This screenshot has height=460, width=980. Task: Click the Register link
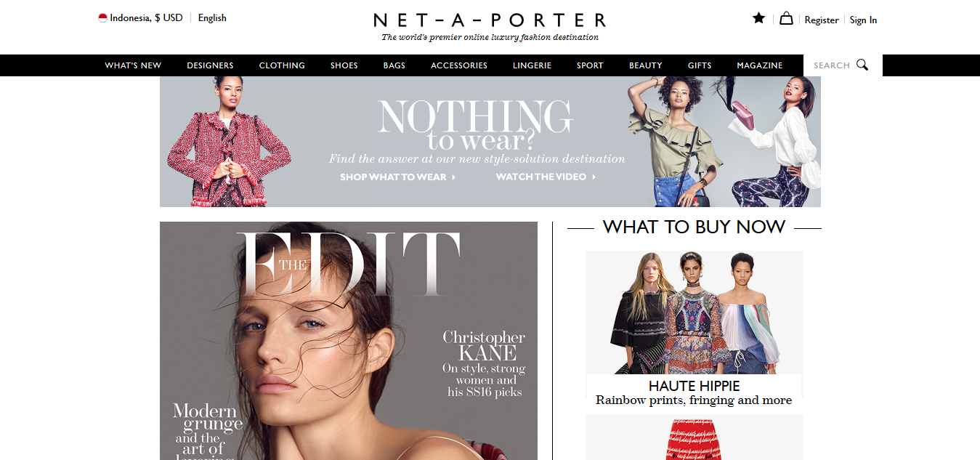[x=822, y=20]
